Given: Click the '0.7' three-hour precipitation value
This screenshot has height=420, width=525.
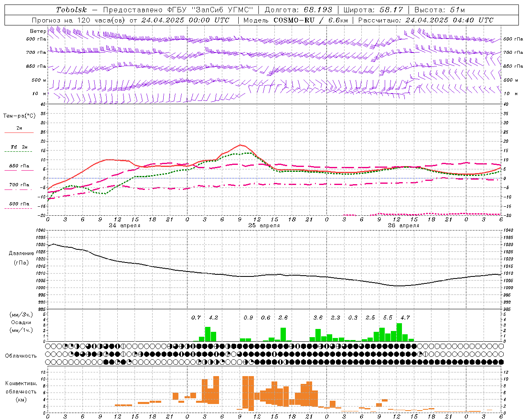Looking at the screenshot, I should [x=196, y=317].
